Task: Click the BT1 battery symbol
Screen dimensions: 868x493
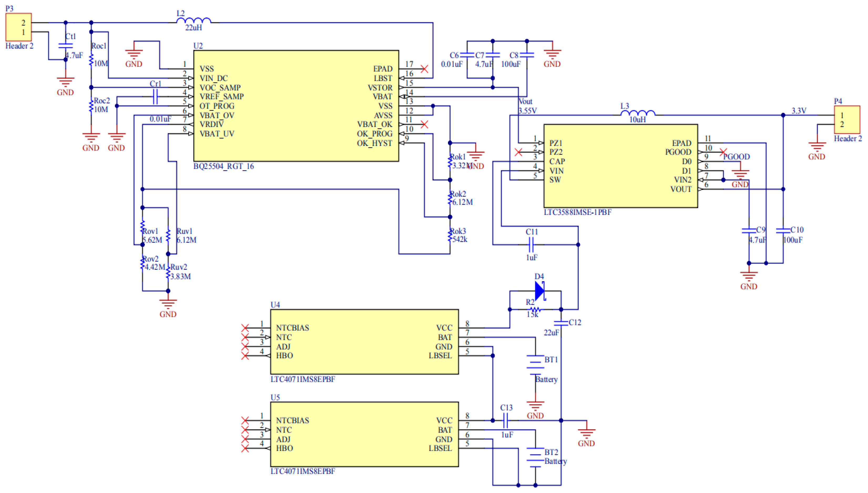Action: coord(535,365)
